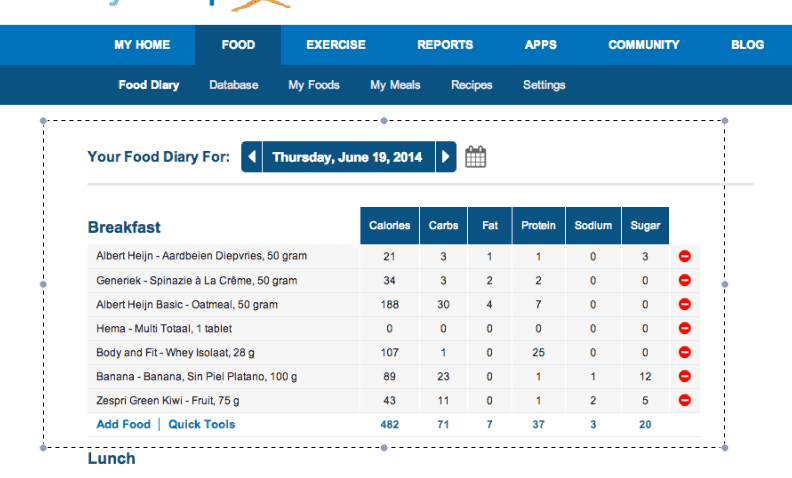
Task: Go to the Community tab
Action: click(643, 45)
